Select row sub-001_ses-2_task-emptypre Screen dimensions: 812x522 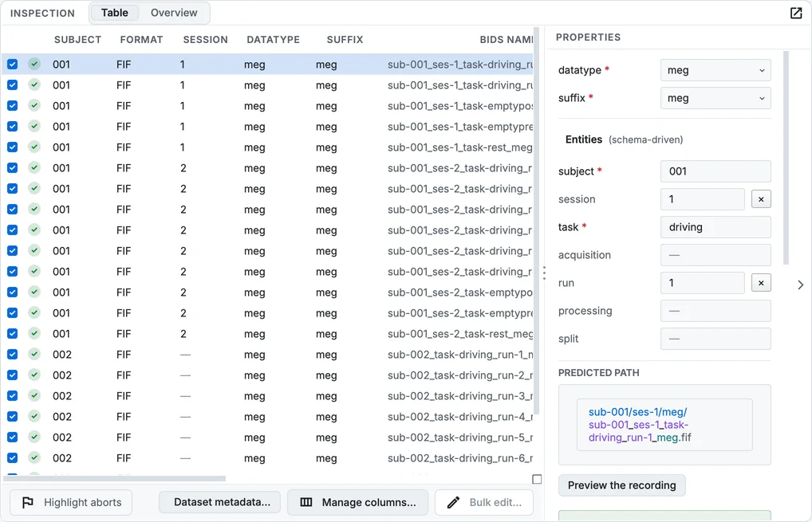[267, 312]
